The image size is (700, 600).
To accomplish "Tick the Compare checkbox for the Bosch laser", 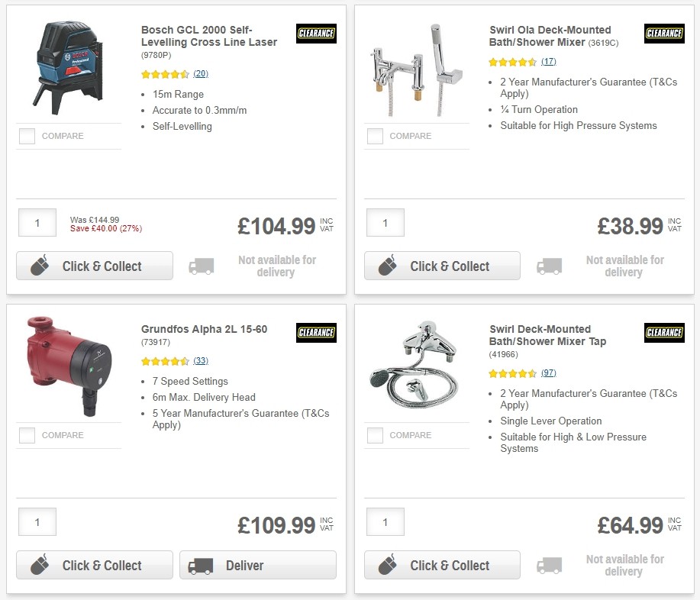I will click(x=27, y=136).
